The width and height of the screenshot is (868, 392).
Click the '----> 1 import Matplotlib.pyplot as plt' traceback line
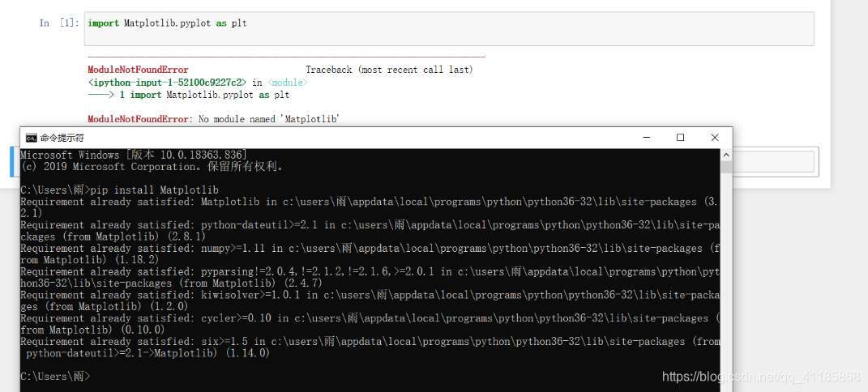point(189,95)
